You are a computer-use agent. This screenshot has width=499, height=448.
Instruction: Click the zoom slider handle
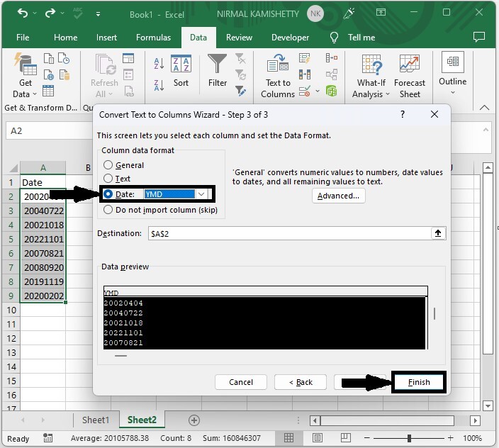[x=409, y=439]
